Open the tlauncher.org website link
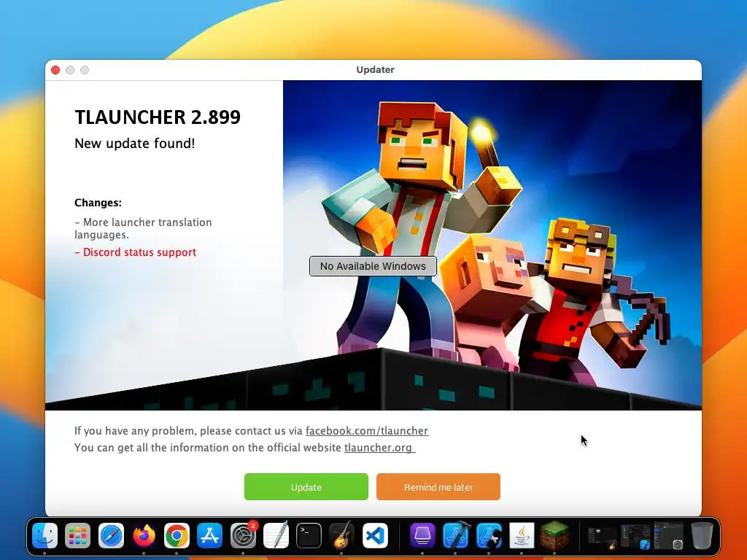 379,448
